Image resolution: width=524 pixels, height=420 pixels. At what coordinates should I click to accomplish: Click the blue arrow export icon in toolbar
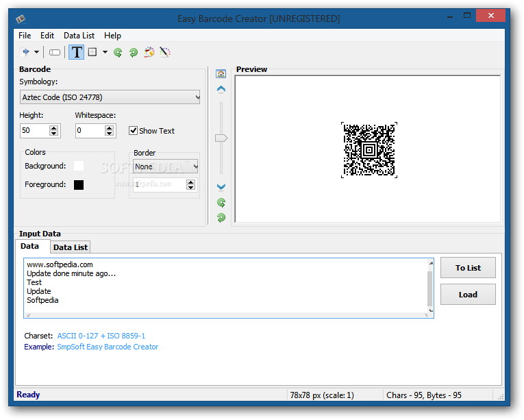(25, 52)
